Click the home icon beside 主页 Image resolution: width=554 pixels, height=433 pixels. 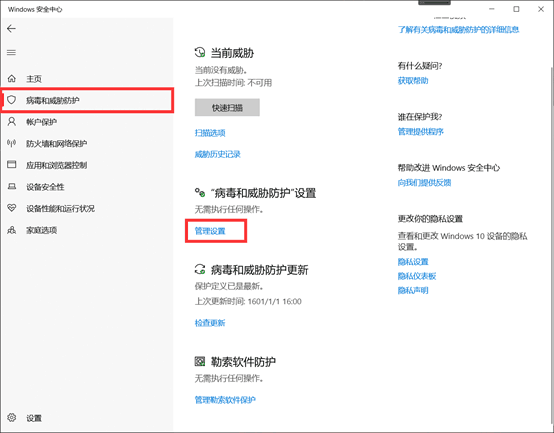pos(12,78)
